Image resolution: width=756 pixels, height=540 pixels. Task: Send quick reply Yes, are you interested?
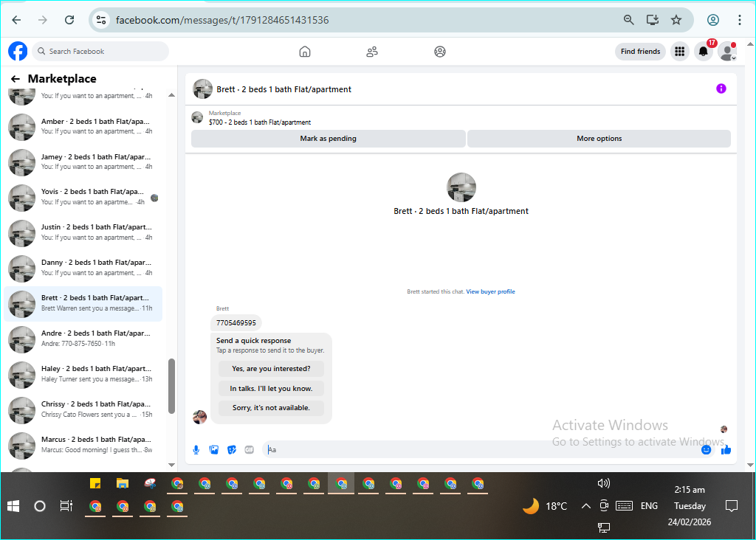pos(271,369)
